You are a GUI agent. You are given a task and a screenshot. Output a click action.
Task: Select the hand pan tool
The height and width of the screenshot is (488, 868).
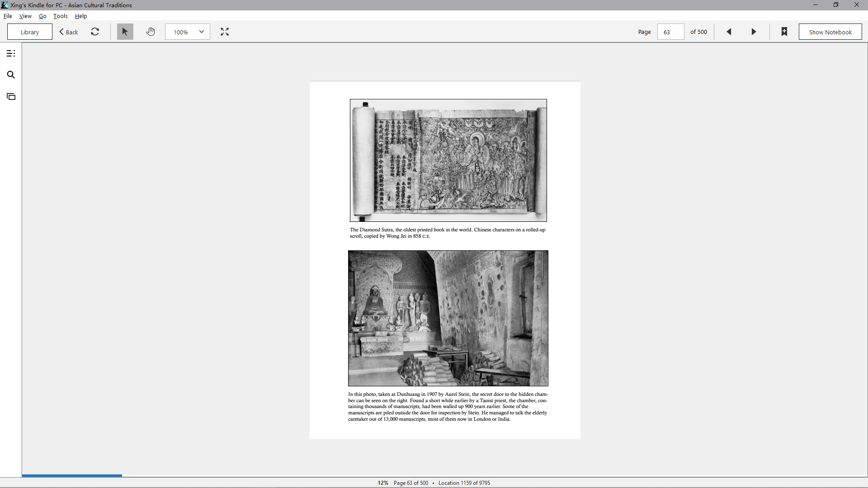[x=151, y=32]
